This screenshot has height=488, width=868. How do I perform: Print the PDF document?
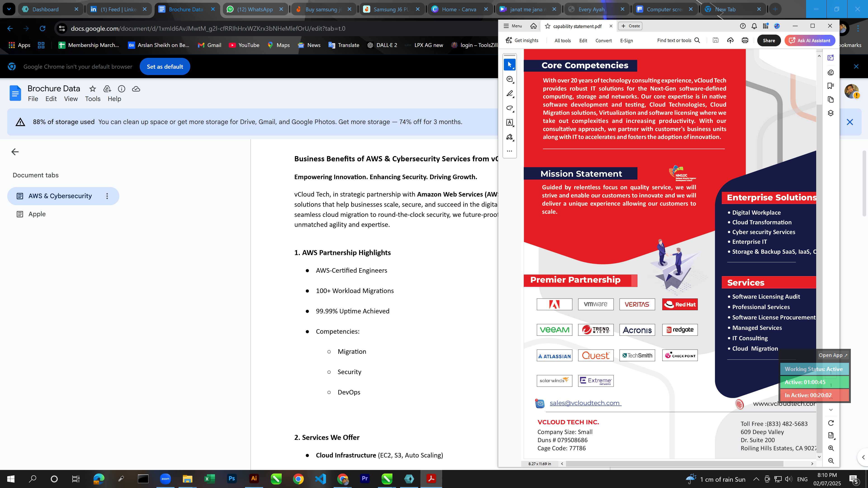(x=745, y=40)
